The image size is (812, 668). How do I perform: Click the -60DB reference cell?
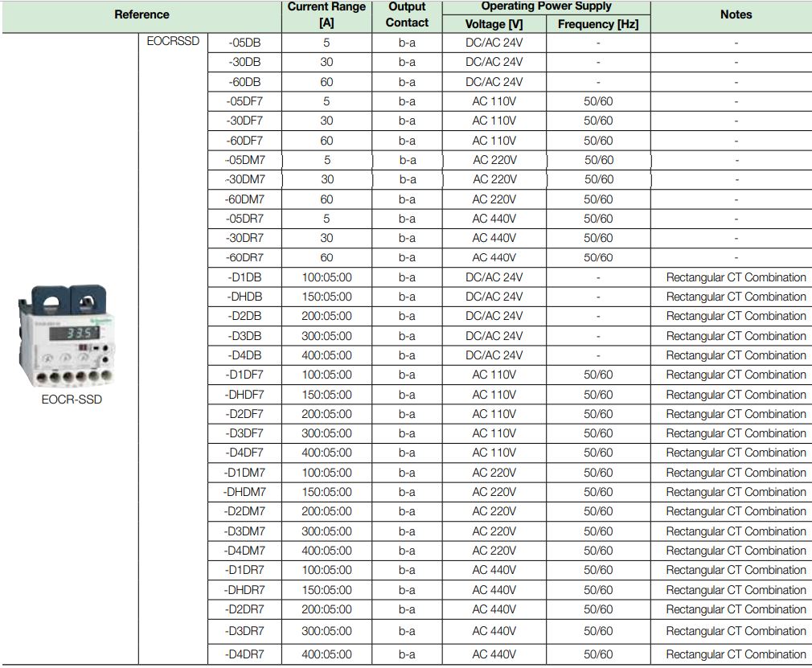point(244,82)
